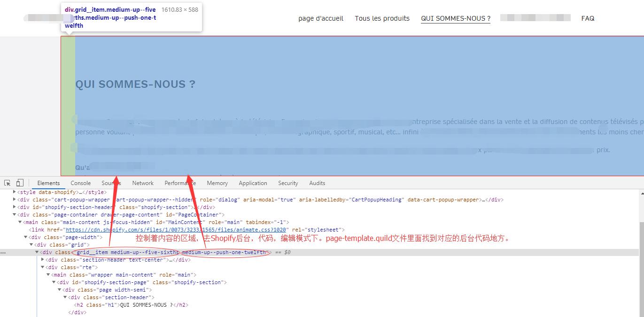Click the FAQ navigation link

[588, 18]
